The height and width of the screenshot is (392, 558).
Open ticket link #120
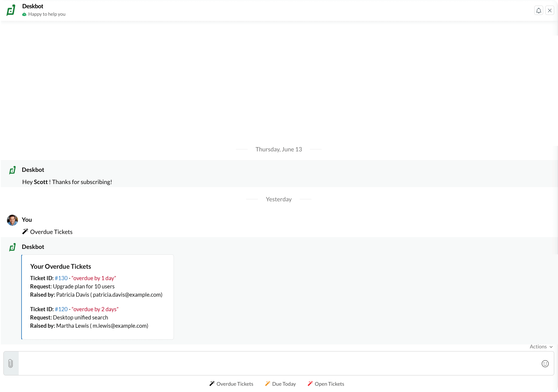(x=61, y=309)
